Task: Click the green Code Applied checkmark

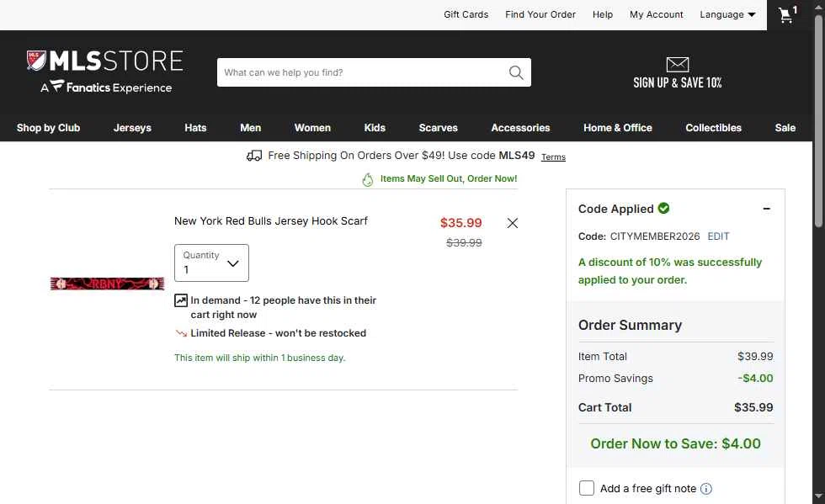Action: tap(664, 209)
